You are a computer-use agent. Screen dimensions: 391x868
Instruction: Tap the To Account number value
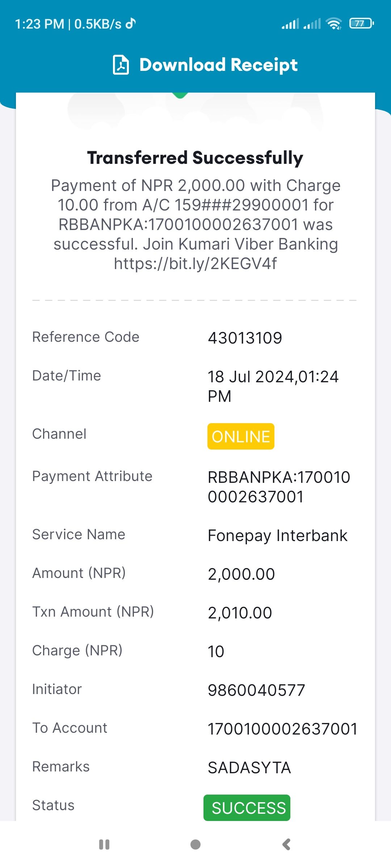coord(283,729)
